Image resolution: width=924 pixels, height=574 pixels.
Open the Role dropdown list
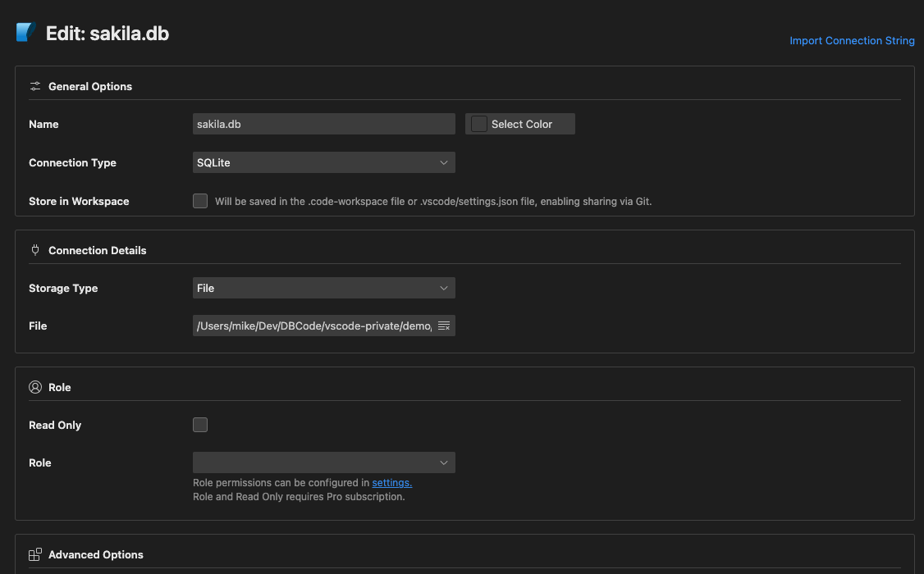pyautogui.click(x=323, y=462)
